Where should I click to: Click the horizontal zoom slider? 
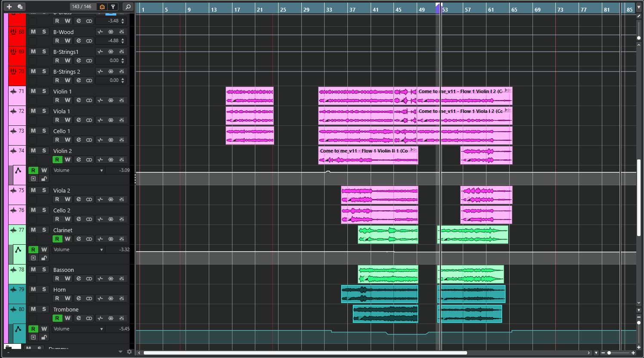tap(609, 353)
